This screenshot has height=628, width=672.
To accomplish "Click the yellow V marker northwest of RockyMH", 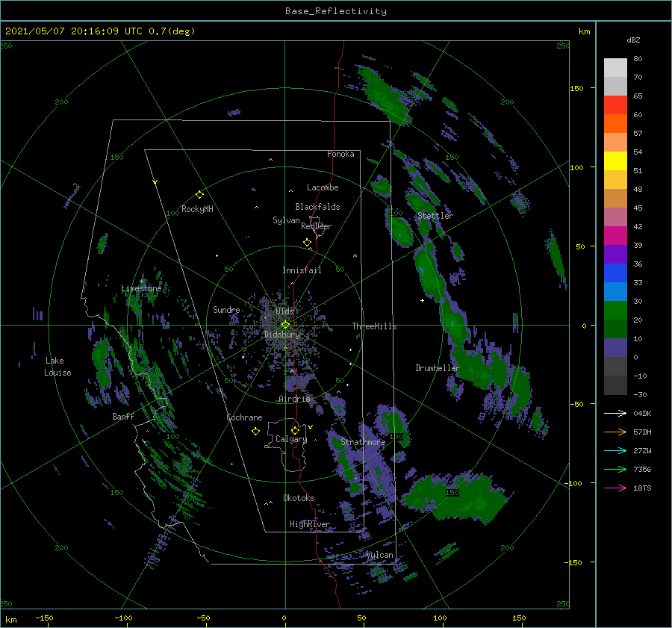I will point(155,183).
